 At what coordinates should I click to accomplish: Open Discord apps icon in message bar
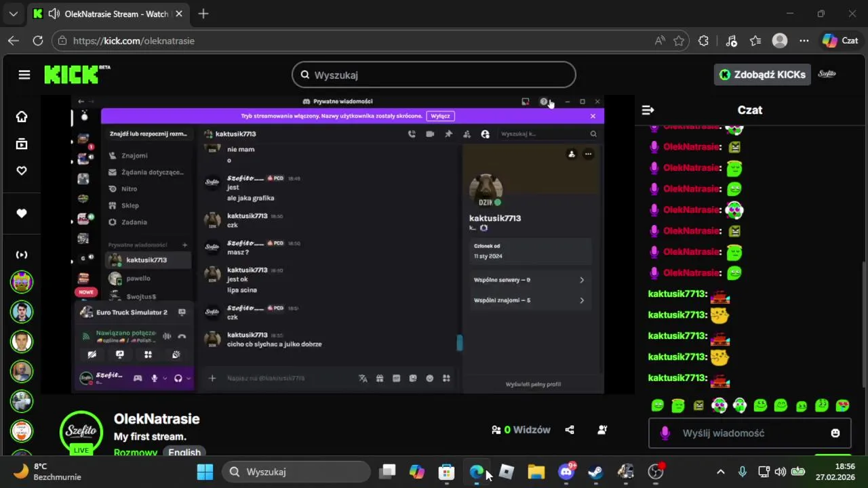(x=446, y=378)
